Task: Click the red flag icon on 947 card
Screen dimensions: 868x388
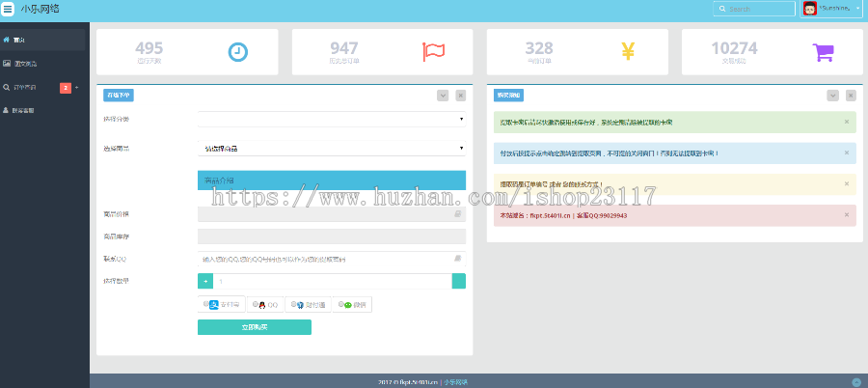Action: point(433,51)
